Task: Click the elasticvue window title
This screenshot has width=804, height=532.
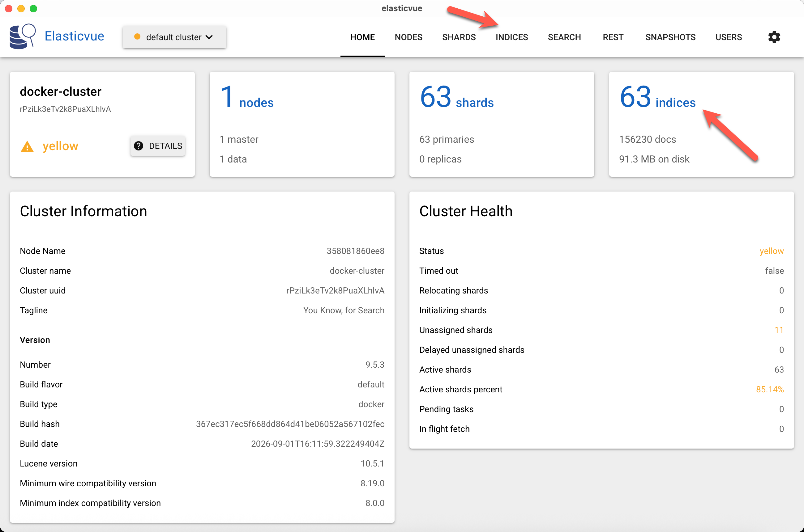Action: [402, 8]
